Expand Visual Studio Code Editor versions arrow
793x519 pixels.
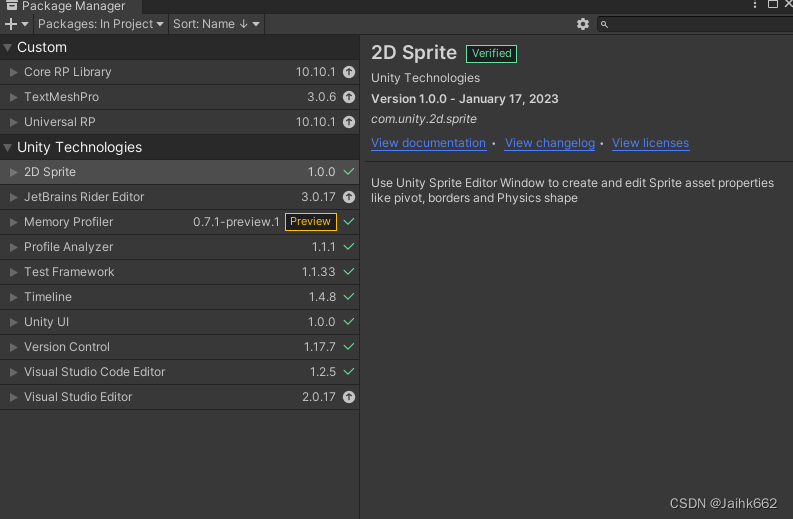point(14,372)
